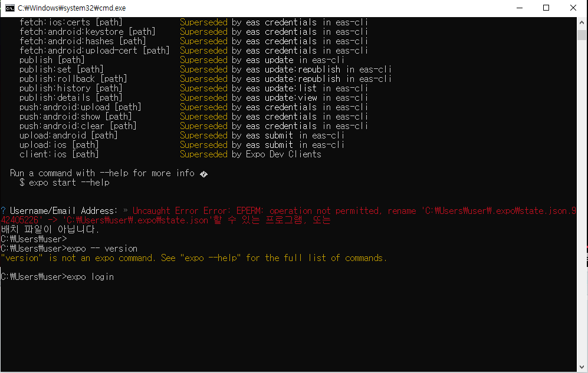Click the 'upload:android [path]' command text

[x=68, y=136]
